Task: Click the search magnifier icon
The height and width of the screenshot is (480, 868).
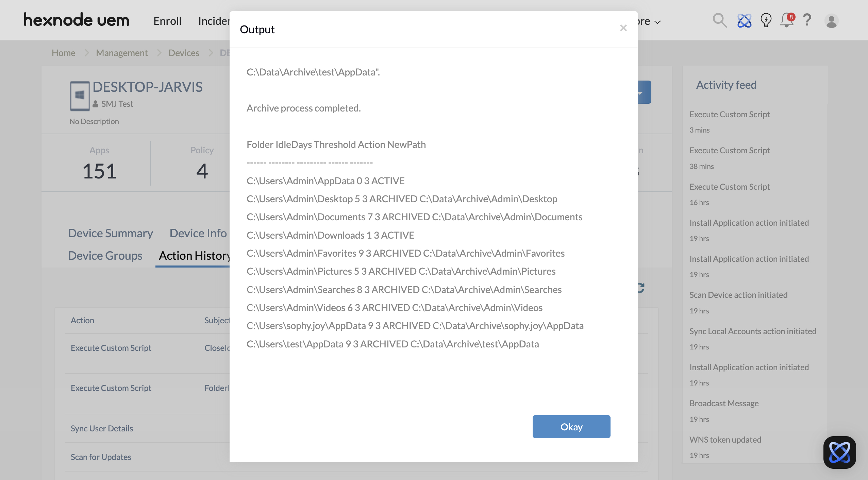Action: tap(719, 20)
